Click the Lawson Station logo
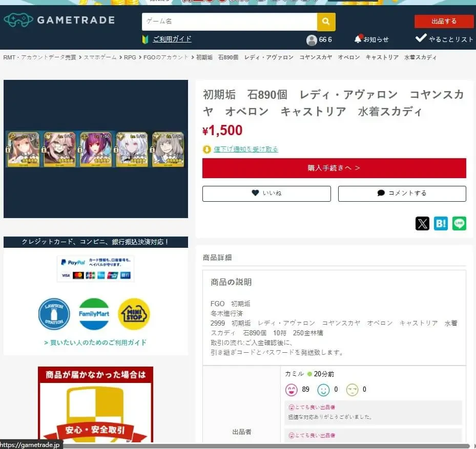Screen dimensions: 476x449 pos(54,314)
